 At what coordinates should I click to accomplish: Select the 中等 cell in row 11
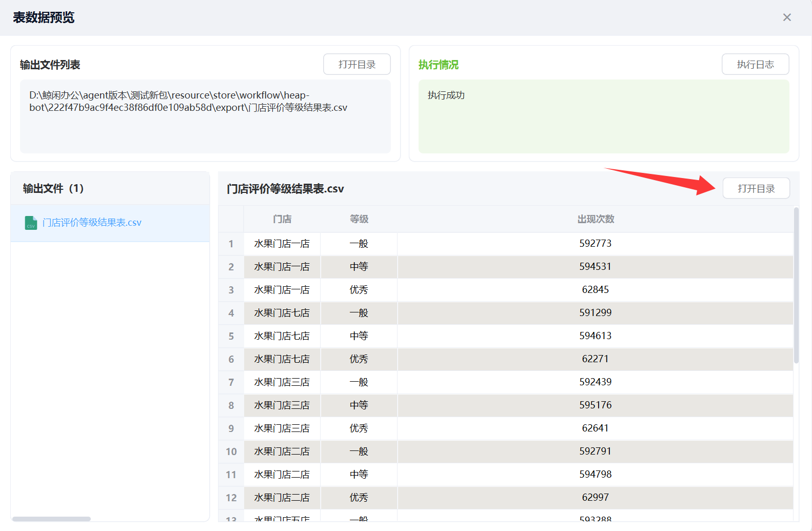coord(359,475)
